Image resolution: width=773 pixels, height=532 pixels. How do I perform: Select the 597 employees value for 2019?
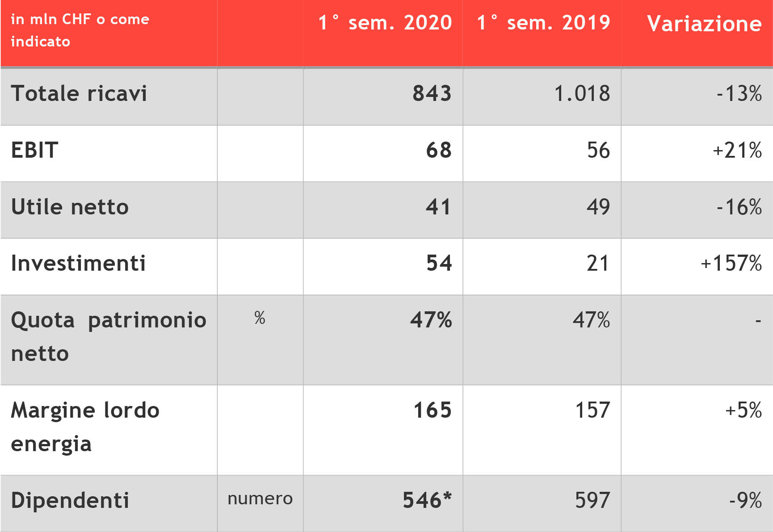592,501
